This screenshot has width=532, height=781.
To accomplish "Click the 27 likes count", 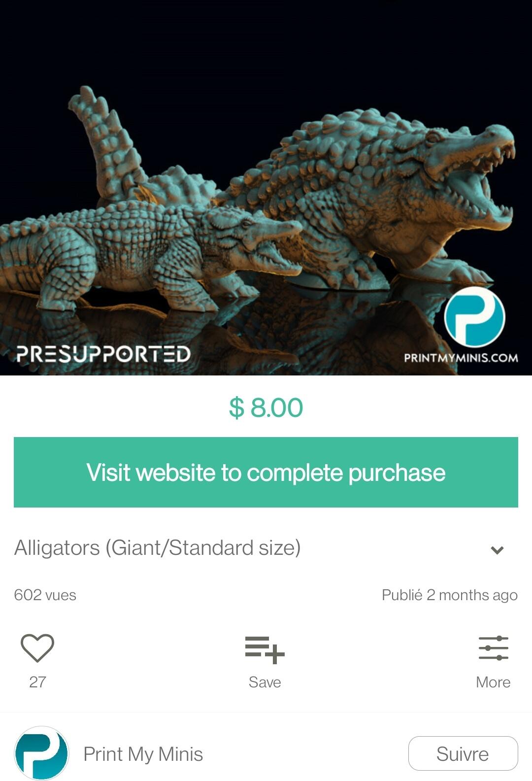I will [x=37, y=682].
